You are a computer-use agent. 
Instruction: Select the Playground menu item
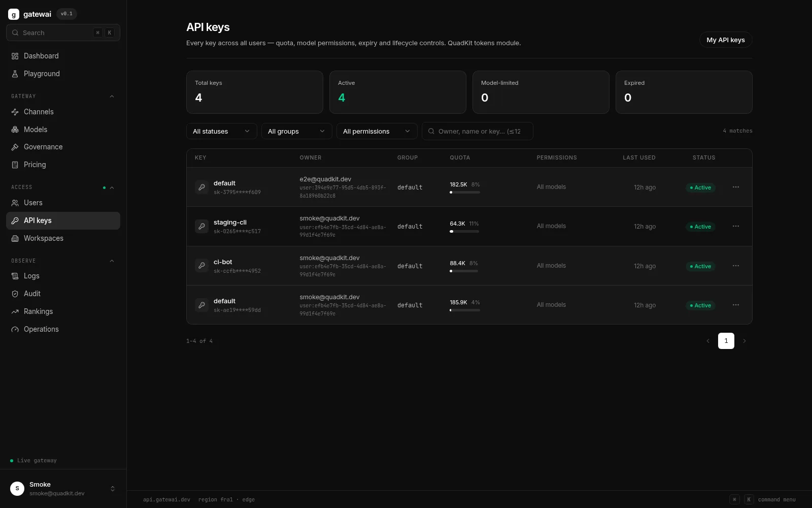[63, 74]
